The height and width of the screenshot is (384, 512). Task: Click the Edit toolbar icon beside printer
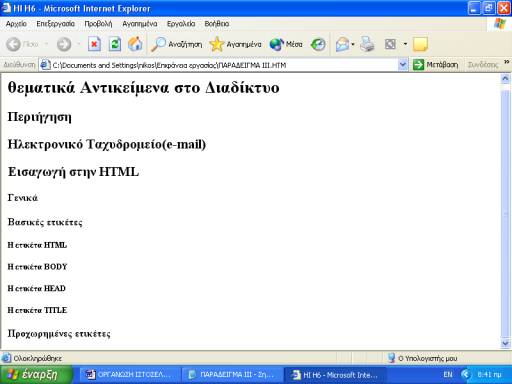pyautogui.click(x=390, y=44)
